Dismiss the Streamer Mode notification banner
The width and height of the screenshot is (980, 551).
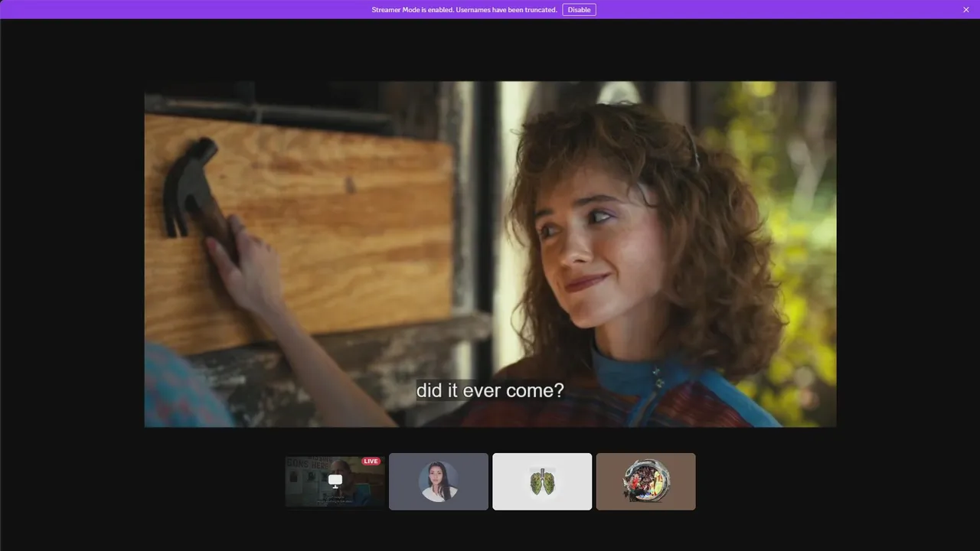(965, 9)
